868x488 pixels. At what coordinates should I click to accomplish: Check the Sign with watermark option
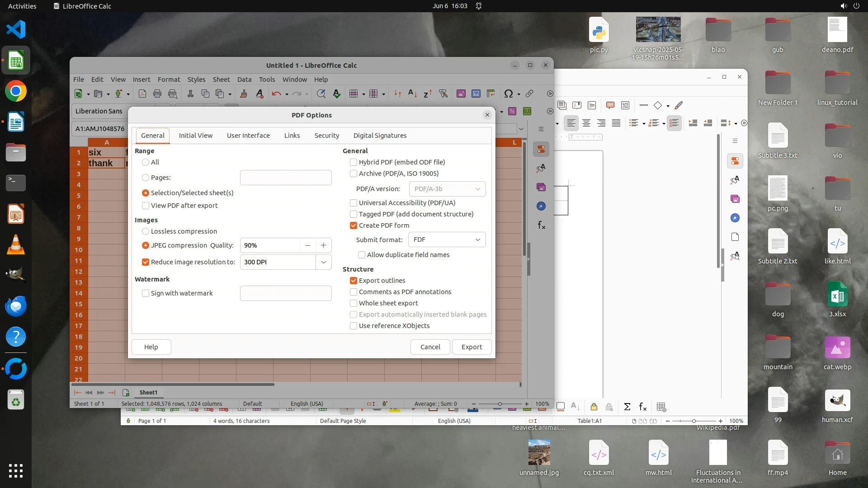coord(146,293)
